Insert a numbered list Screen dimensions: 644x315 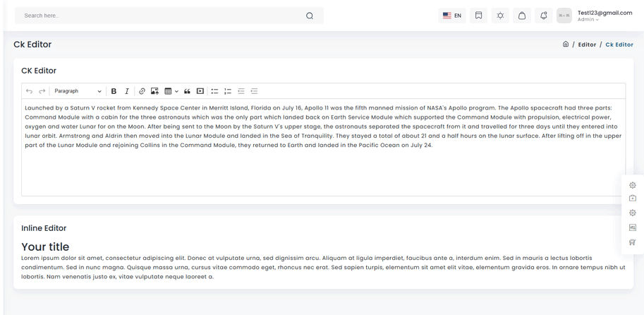228,91
